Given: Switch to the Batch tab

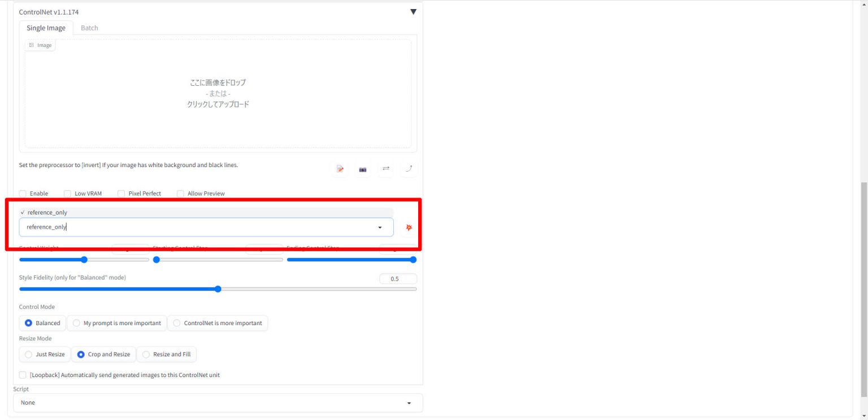Looking at the screenshot, I should tap(89, 28).
